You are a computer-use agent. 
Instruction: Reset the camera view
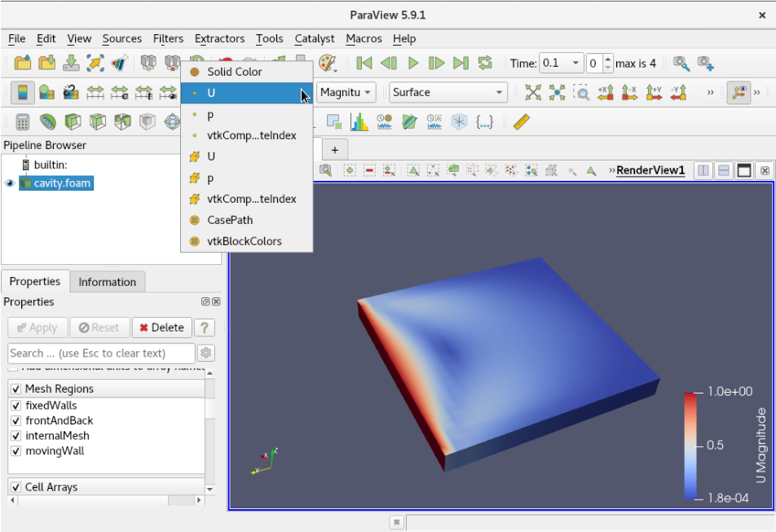[x=532, y=92]
